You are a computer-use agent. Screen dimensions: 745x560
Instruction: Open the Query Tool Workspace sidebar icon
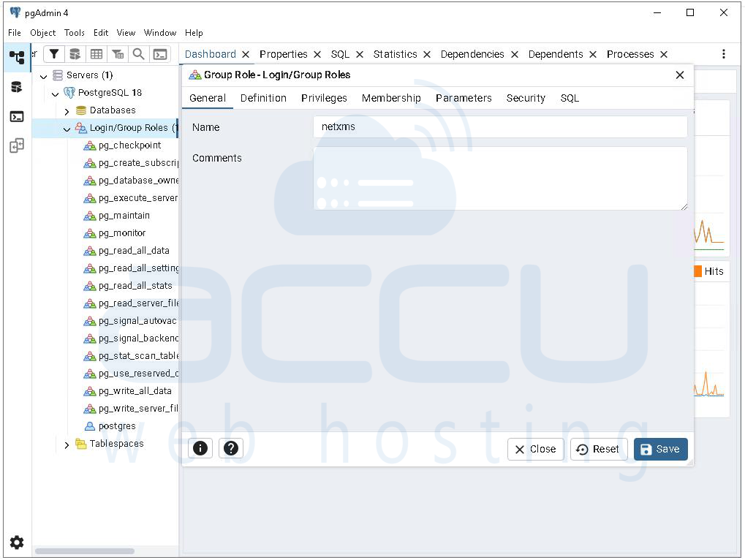17,87
